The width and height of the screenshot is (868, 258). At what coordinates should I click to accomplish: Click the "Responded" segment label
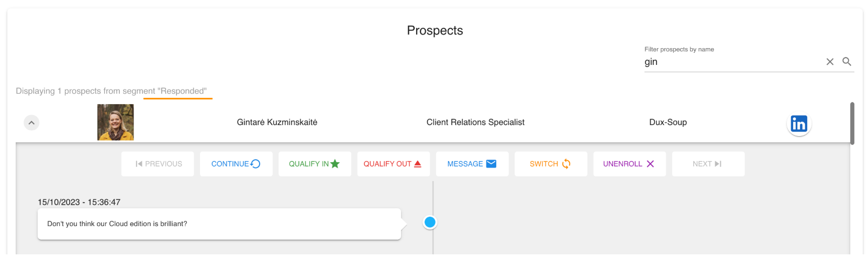click(x=182, y=91)
